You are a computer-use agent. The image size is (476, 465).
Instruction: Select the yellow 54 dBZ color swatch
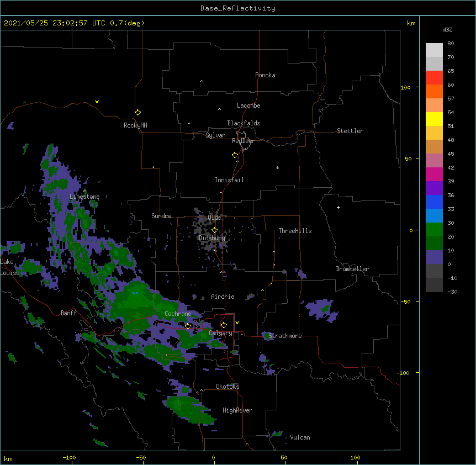tap(434, 119)
